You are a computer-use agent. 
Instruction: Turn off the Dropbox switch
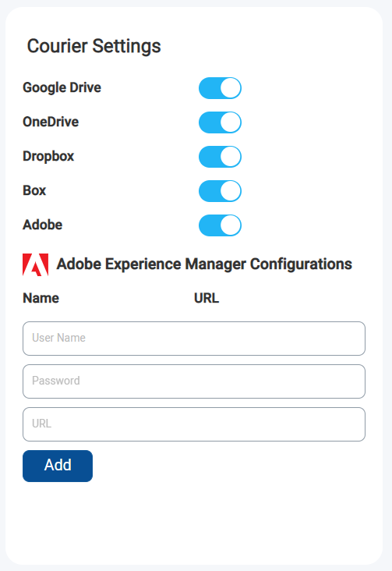pyautogui.click(x=220, y=157)
